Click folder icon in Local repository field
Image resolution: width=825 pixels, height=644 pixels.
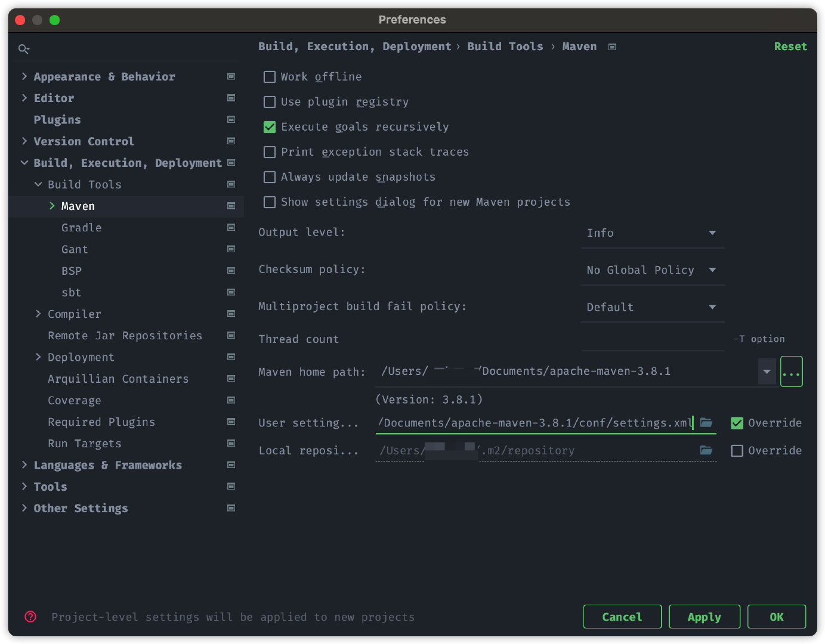click(706, 450)
